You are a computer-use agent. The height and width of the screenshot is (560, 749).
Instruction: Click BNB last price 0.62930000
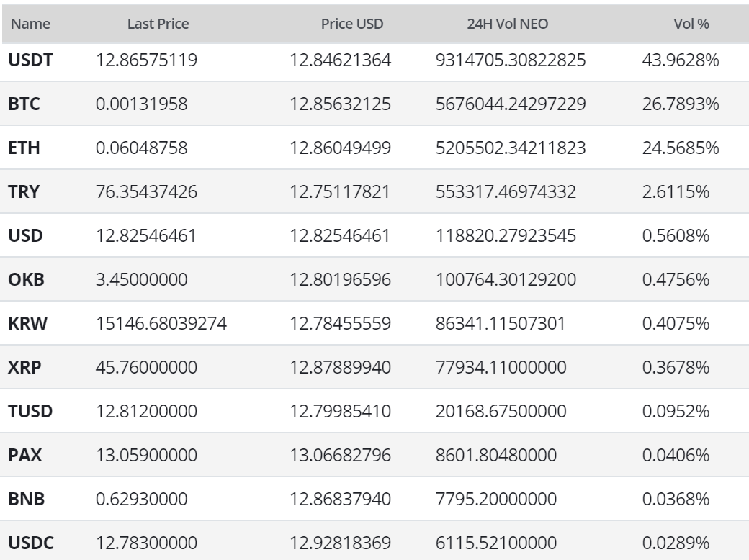pos(142,500)
